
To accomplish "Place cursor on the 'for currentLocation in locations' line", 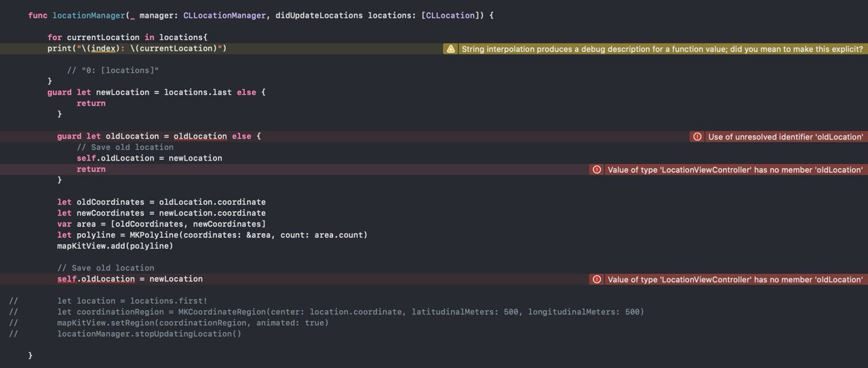I will (127, 37).
